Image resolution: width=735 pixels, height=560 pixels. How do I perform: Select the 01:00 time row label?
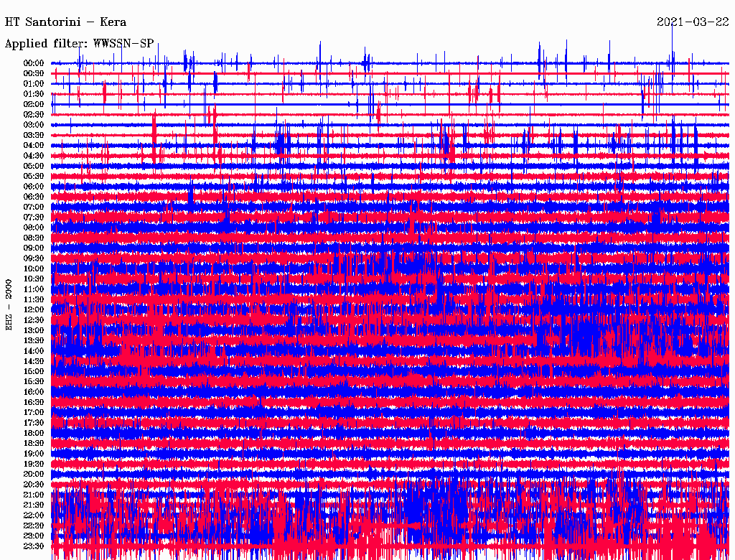pyautogui.click(x=34, y=84)
